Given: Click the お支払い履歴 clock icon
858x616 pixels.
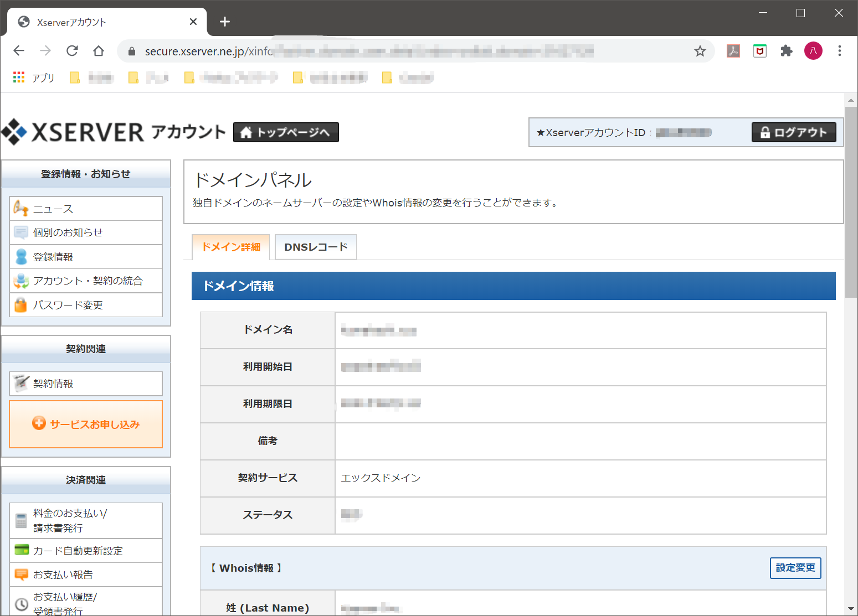Looking at the screenshot, I should click(21, 604).
